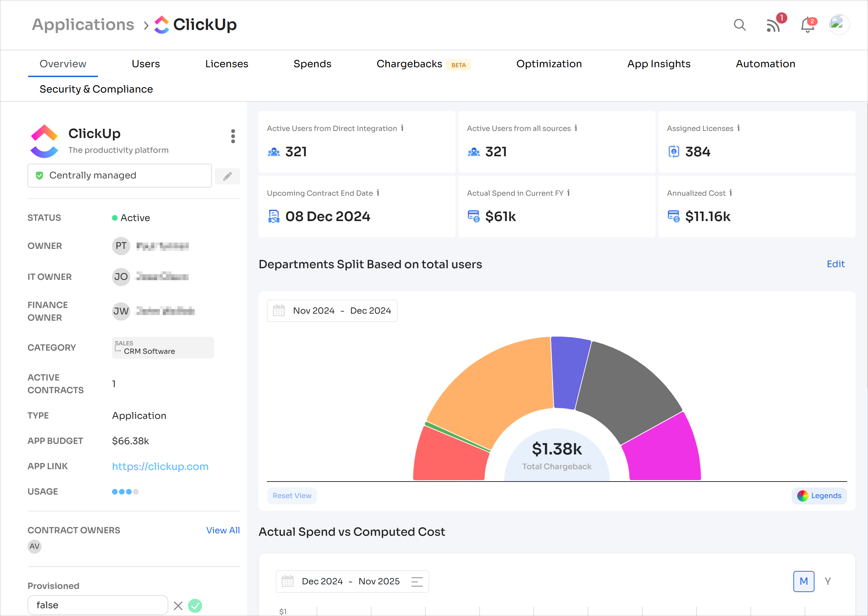Open the notifications bell
This screenshot has height=616, width=868.
click(x=807, y=26)
